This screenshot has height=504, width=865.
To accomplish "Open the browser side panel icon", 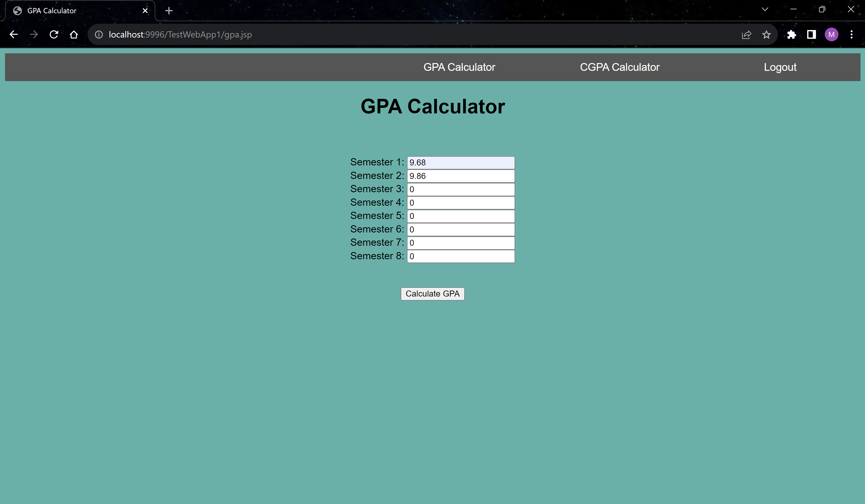I will click(x=811, y=34).
